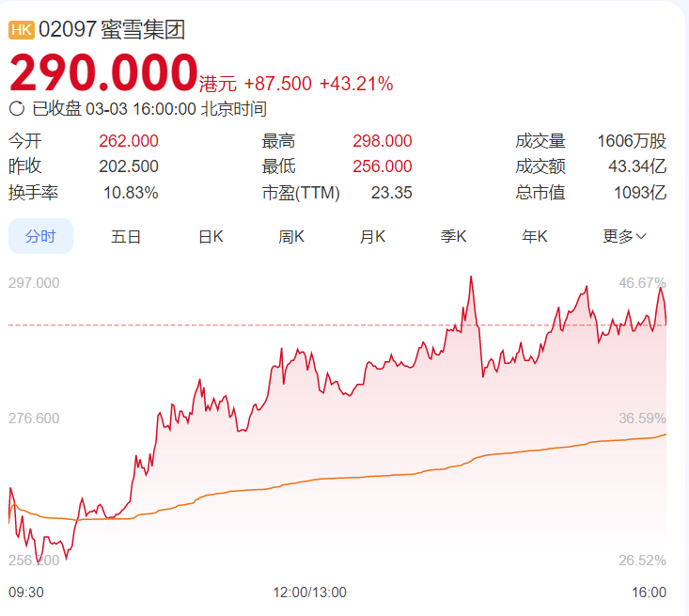Switch to the 五日 five-day tab

coord(125,237)
